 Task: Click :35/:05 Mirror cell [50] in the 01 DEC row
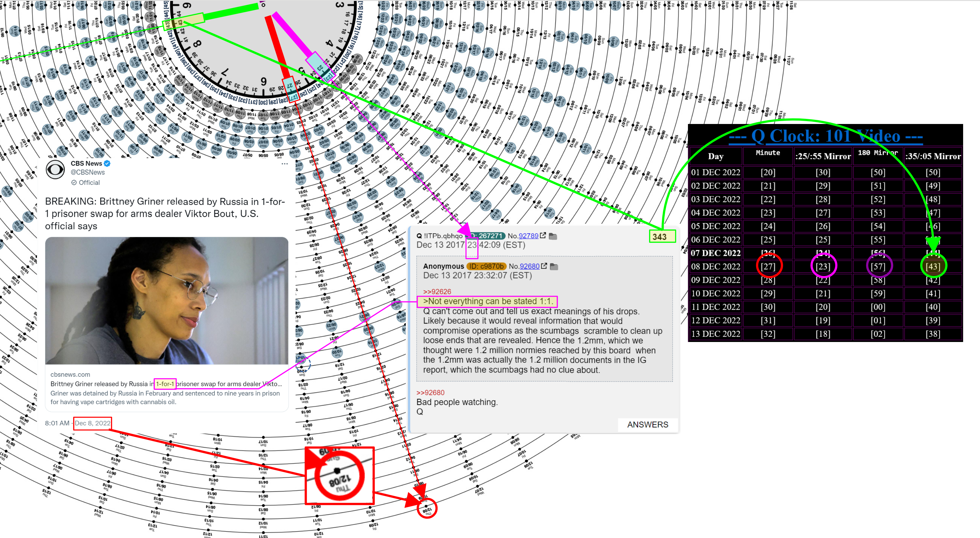point(933,172)
